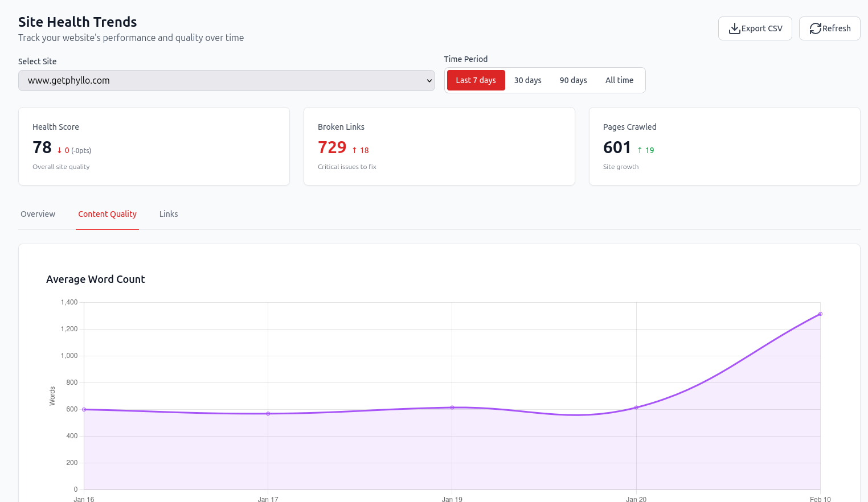Switch time period to All time
Viewport: 868px width, 502px height.
tap(620, 80)
